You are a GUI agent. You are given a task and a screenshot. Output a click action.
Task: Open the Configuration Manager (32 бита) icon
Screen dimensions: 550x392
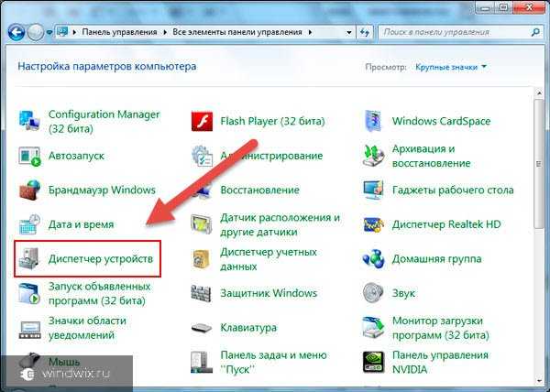(29, 121)
